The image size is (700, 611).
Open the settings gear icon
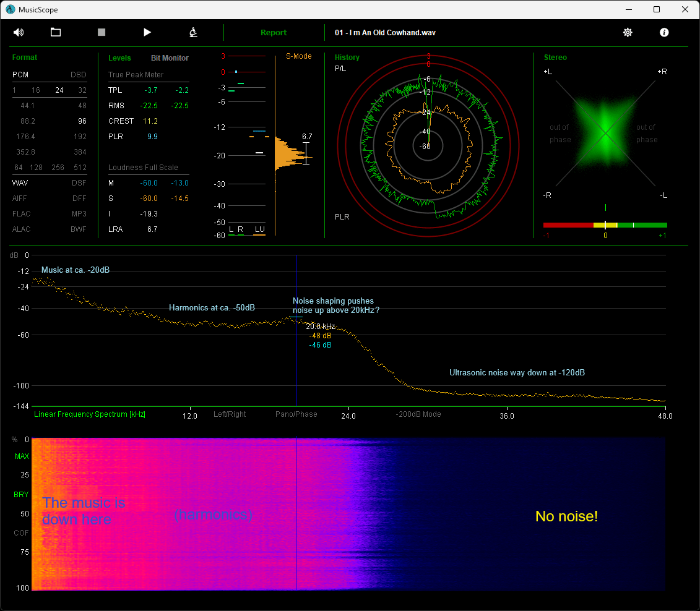click(x=628, y=32)
